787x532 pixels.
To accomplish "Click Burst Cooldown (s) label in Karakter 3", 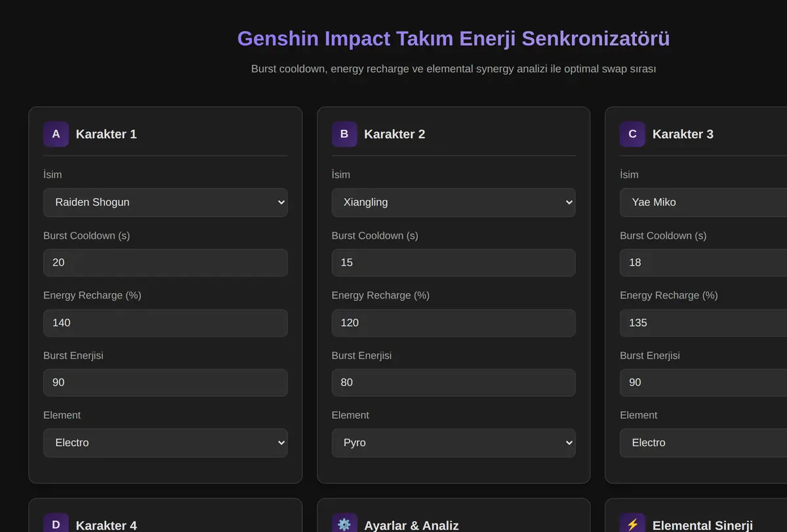I will tap(663, 235).
